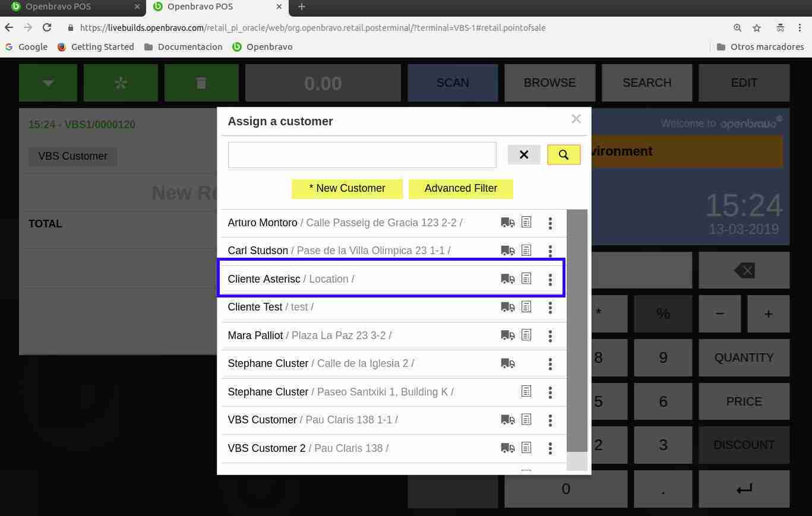Bookmark this page with star icon
812x516 pixels.
pos(757,28)
